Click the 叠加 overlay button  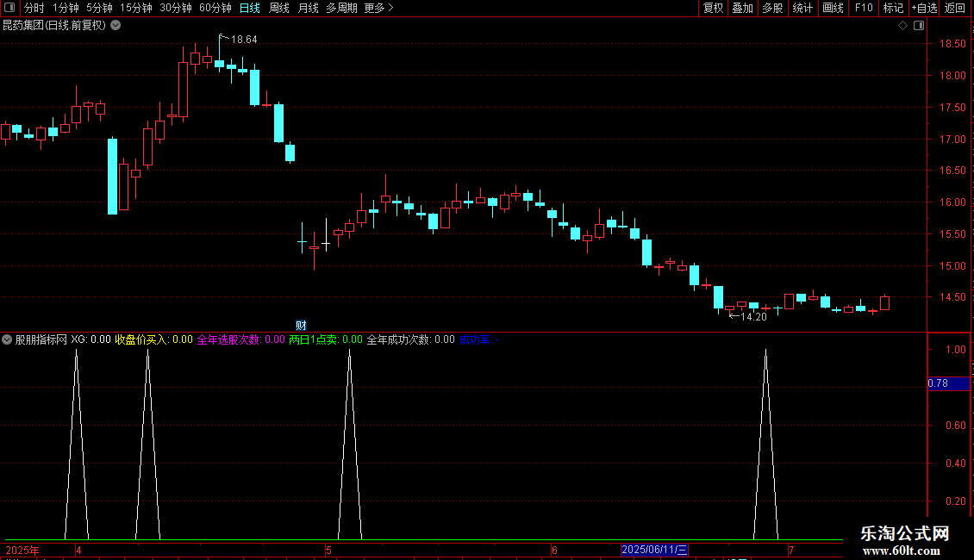click(x=742, y=8)
